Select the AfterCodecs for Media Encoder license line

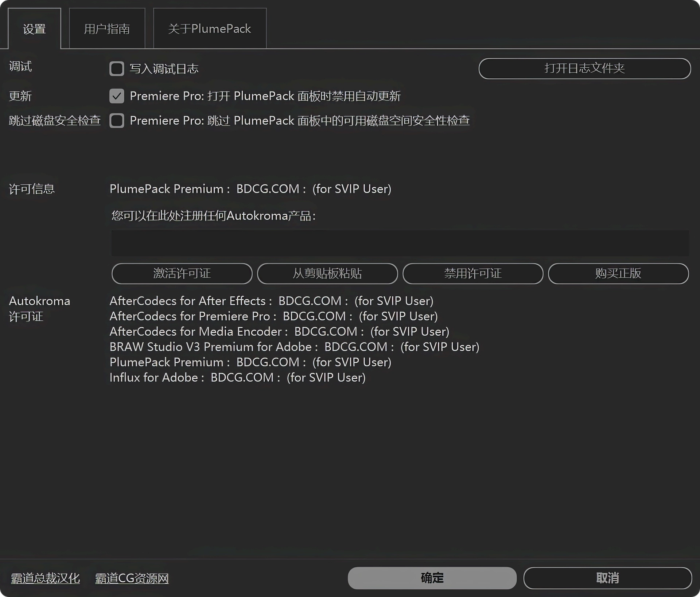tap(280, 332)
